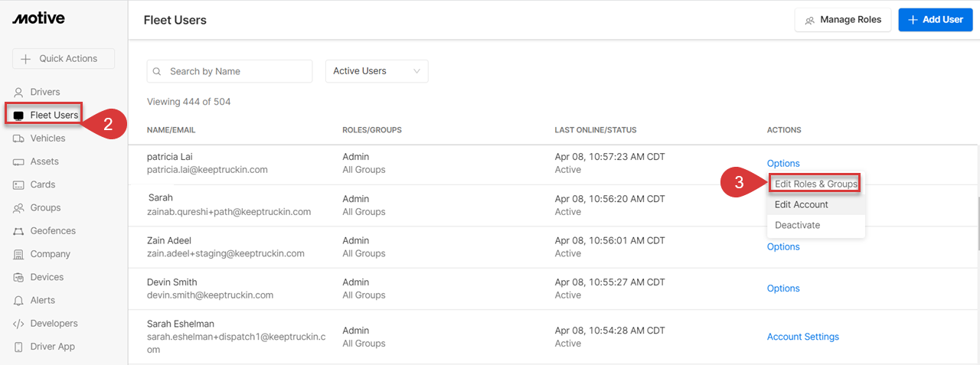Screen dimensions: 980x365
Task: Click Viewing 444 of 504 text
Action: click(x=188, y=102)
